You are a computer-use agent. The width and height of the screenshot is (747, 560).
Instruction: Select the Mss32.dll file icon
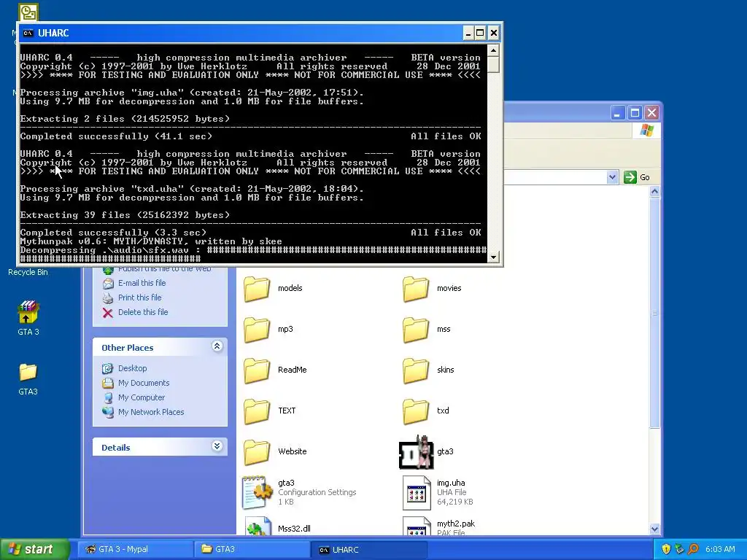click(x=258, y=526)
